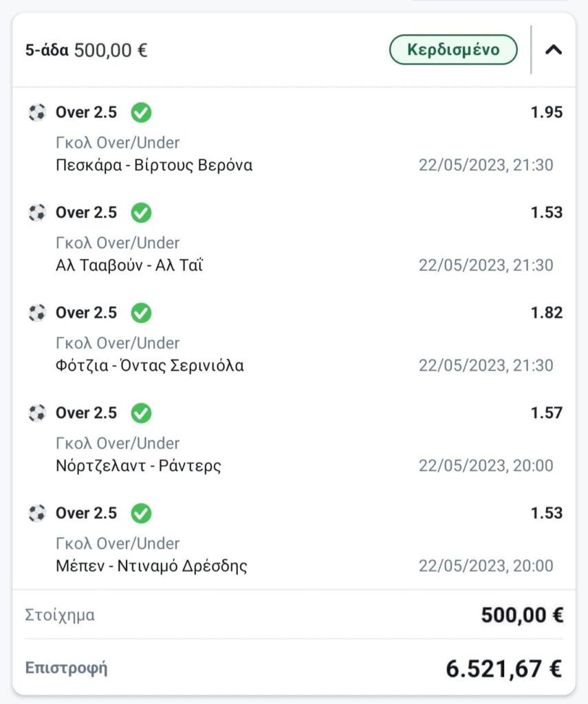Click green checkmark on Αλ Τααβούν selection
588x704 pixels.
[x=141, y=212]
